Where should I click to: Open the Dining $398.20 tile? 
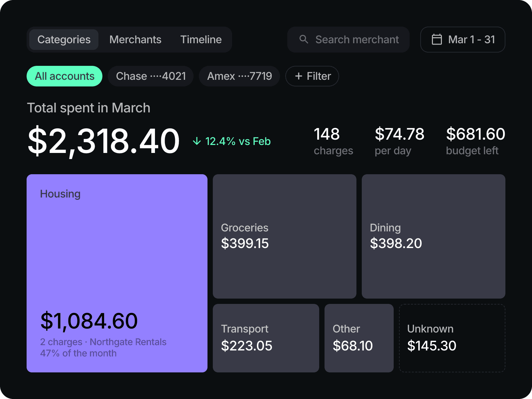click(434, 236)
